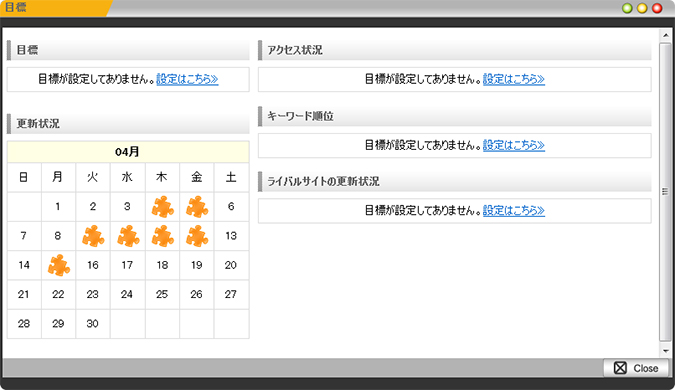675x390 pixels.
Task: Select date 17 in the calendar
Action: pyautogui.click(x=127, y=265)
